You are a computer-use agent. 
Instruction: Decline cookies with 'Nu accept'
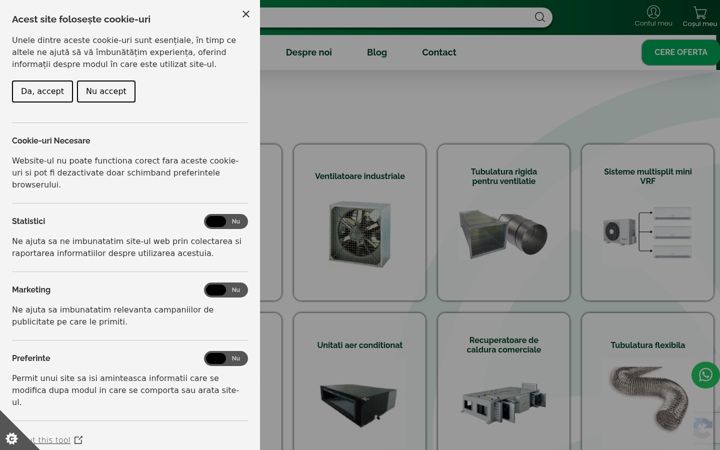pos(106,91)
